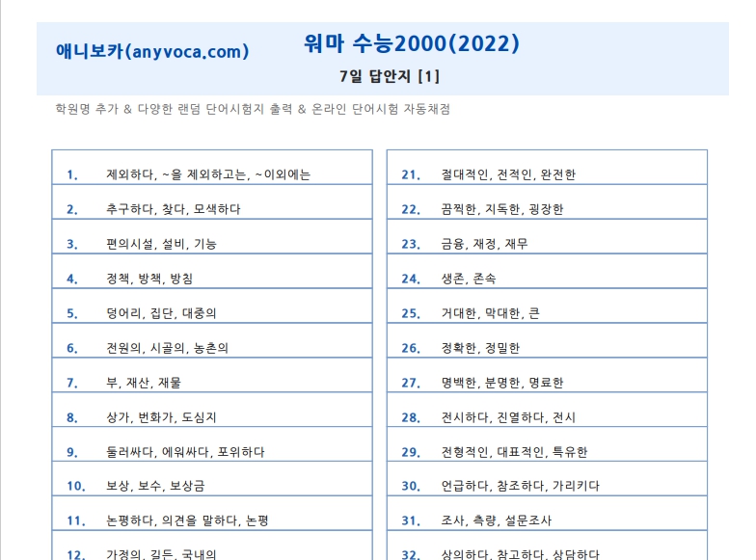Select answer 28 전시하다, 진열하다, 전시

(x=508, y=417)
